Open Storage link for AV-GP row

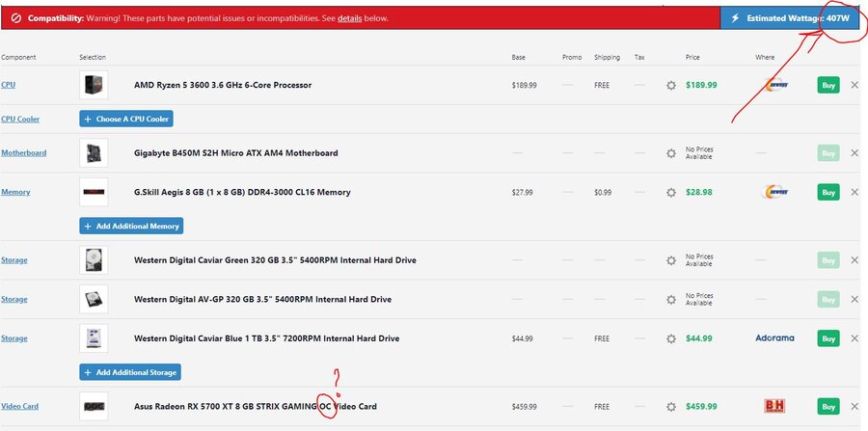point(14,299)
